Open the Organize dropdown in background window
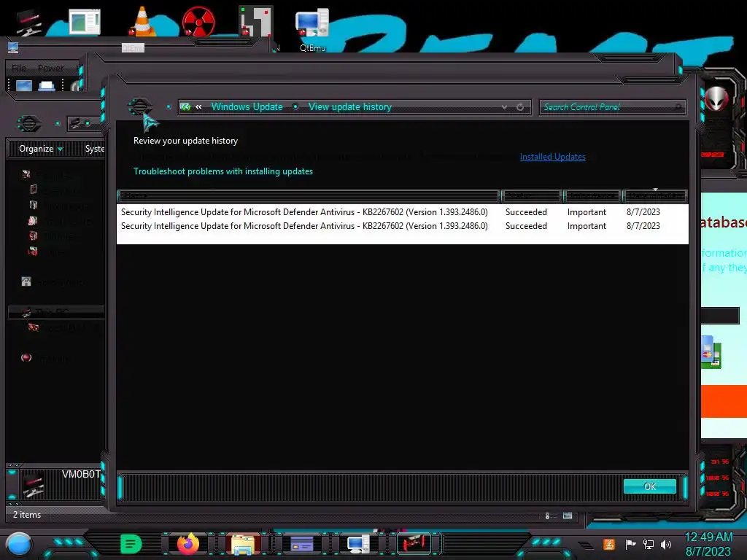Viewport: 747px width, 560px height. 41,149
